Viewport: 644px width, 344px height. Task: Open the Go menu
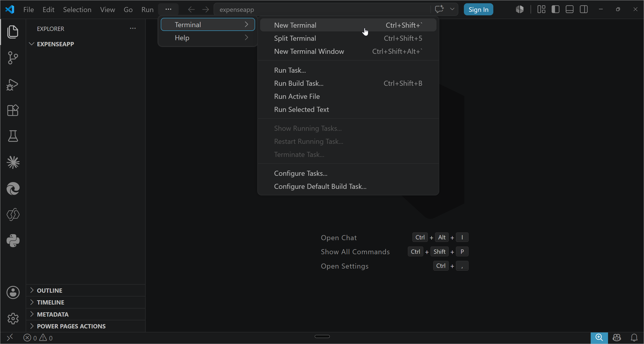[128, 10]
